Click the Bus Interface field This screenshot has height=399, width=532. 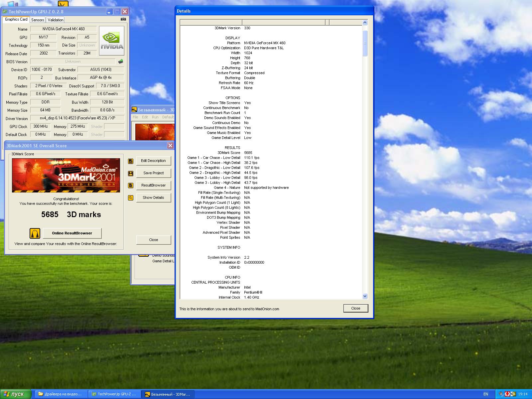(101, 77)
